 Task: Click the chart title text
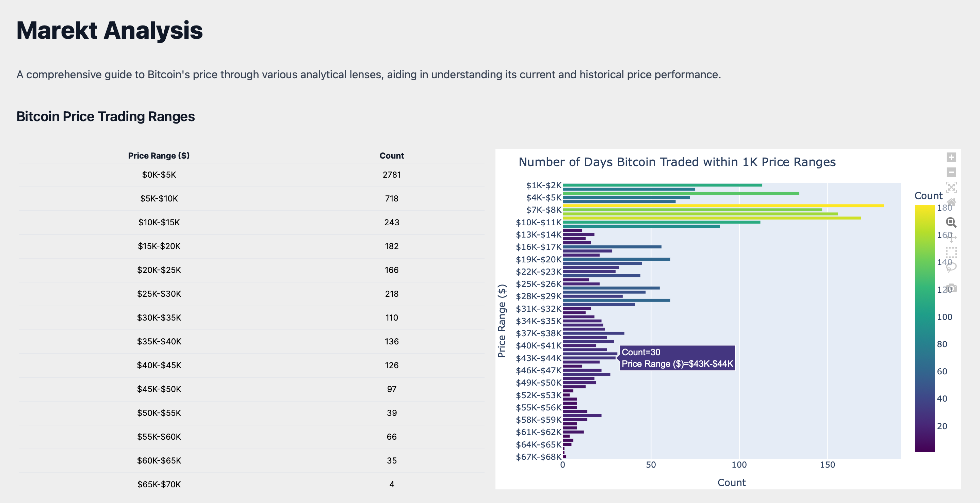point(677,162)
